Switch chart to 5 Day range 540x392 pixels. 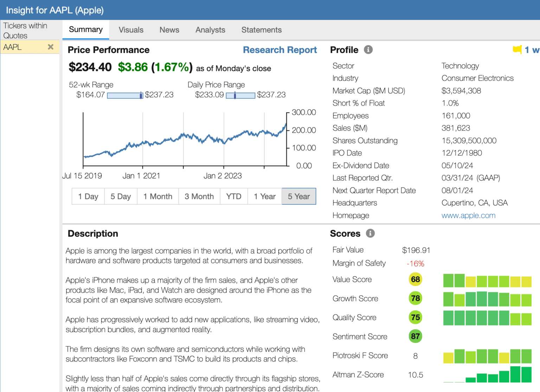(121, 196)
